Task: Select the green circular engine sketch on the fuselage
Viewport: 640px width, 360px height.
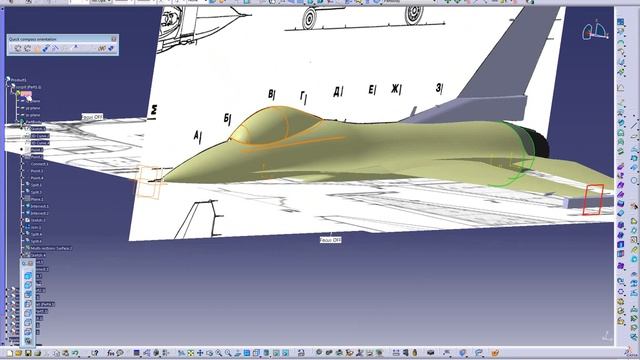Action: (533, 153)
